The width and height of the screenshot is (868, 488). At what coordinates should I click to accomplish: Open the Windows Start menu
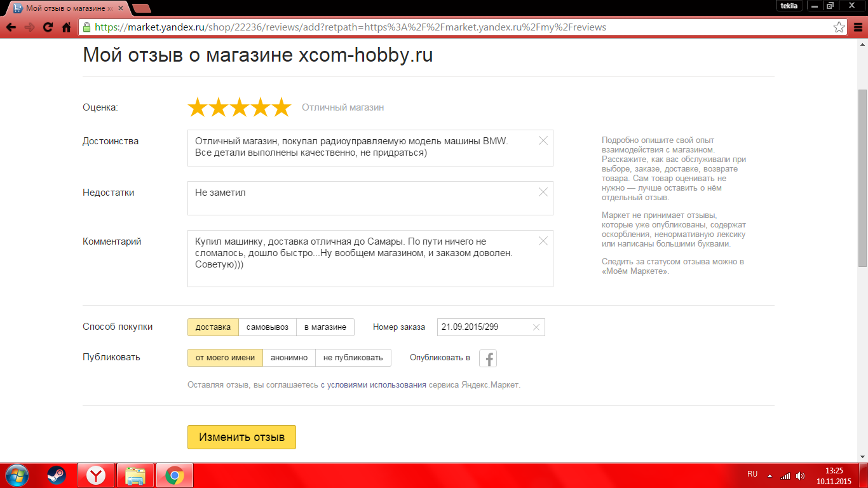[x=17, y=475]
